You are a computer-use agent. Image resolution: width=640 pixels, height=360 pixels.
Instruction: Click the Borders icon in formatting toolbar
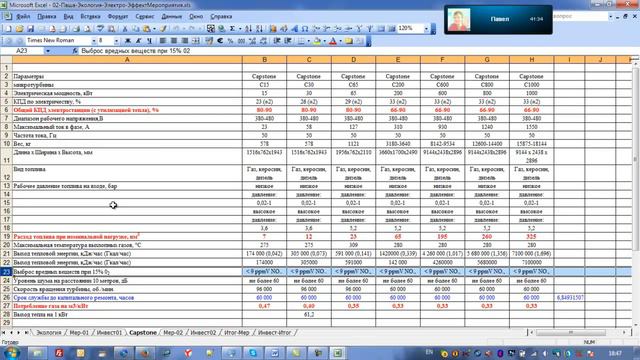pyautogui.click(x=301, y=40)
